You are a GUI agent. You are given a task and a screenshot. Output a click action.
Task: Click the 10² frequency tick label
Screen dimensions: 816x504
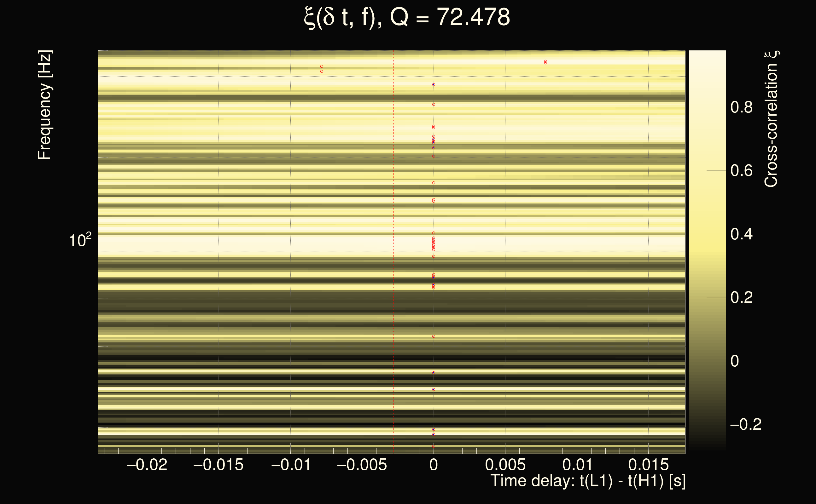click(80, 240)
